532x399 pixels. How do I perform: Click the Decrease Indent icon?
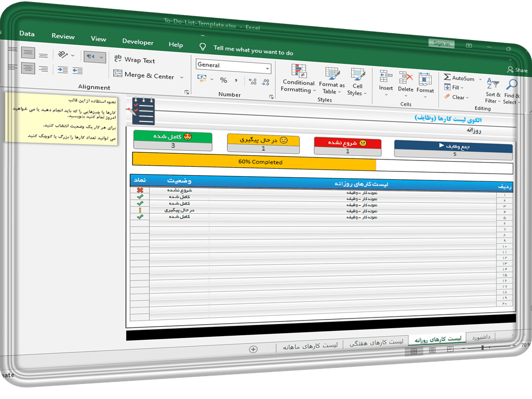tap(62, 70)
